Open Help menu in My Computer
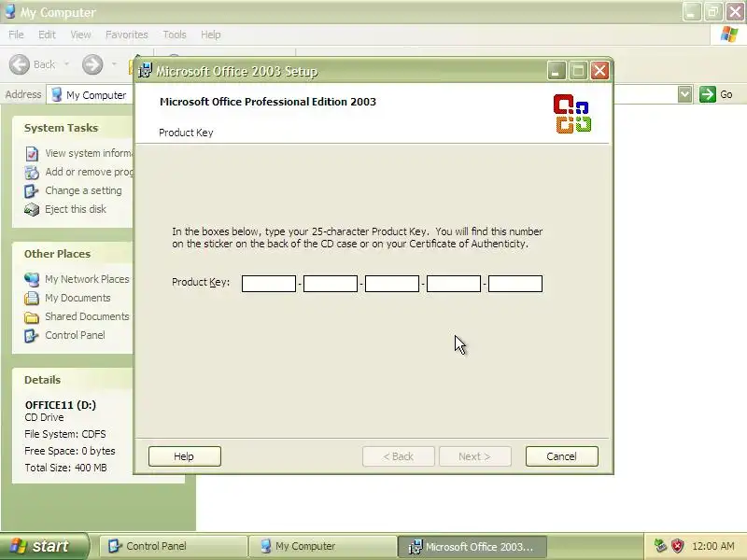This screenshot has width=747, height=560. [x=211, y=35]
